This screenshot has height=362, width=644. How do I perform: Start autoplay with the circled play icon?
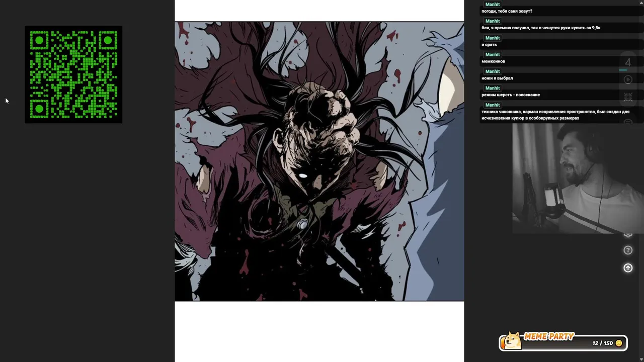click(x=628, y=79)
